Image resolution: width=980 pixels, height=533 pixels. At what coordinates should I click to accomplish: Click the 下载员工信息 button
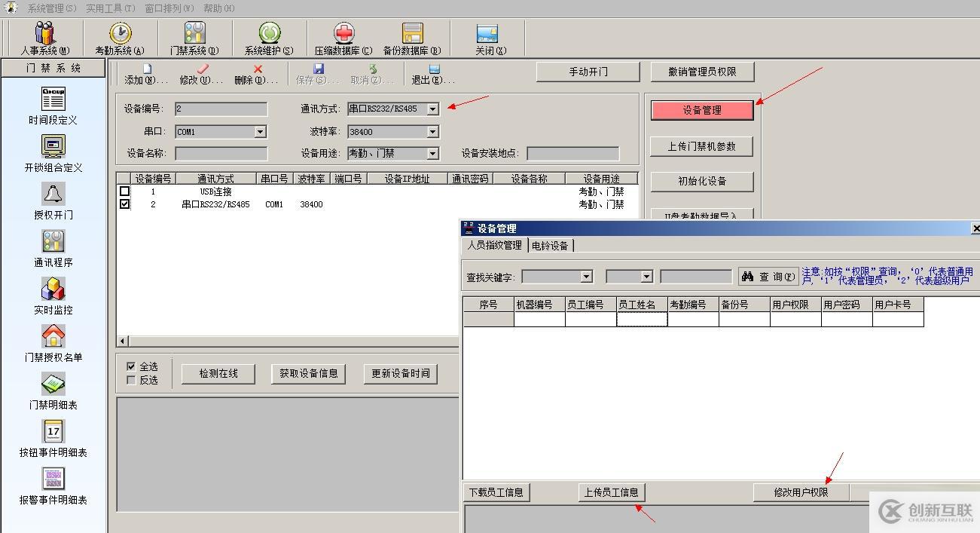coord(496,492)
